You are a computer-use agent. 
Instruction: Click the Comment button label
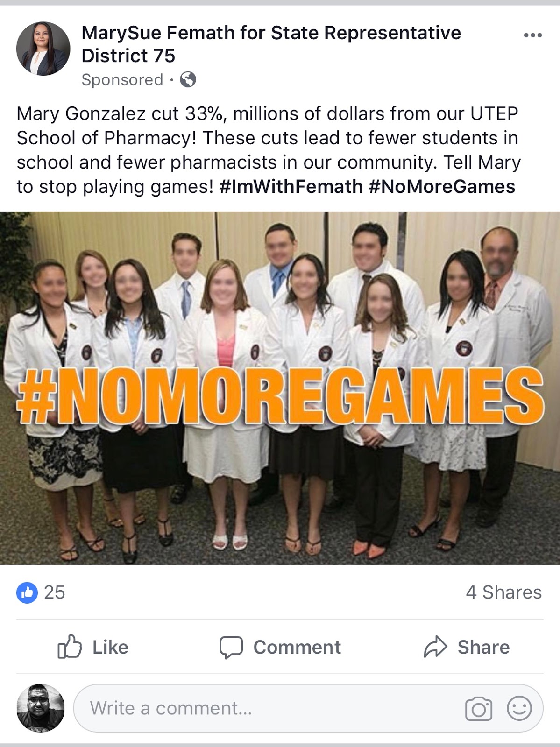297,648
